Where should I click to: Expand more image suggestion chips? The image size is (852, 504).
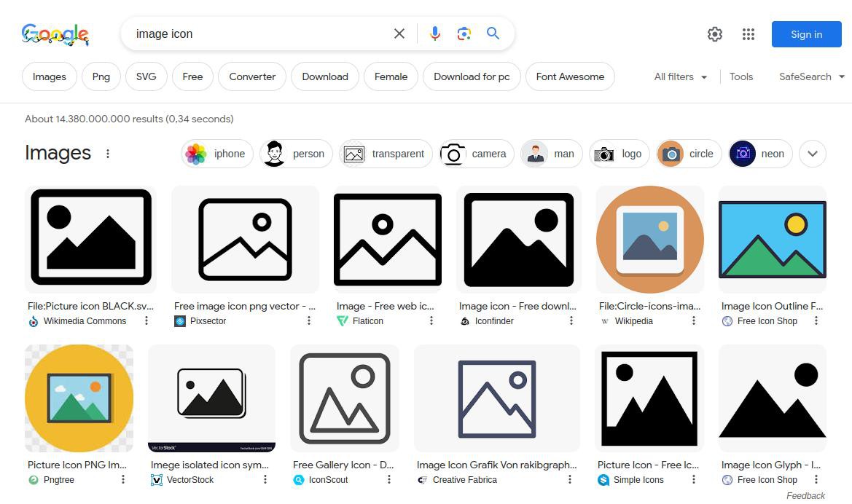pos(812,154)
